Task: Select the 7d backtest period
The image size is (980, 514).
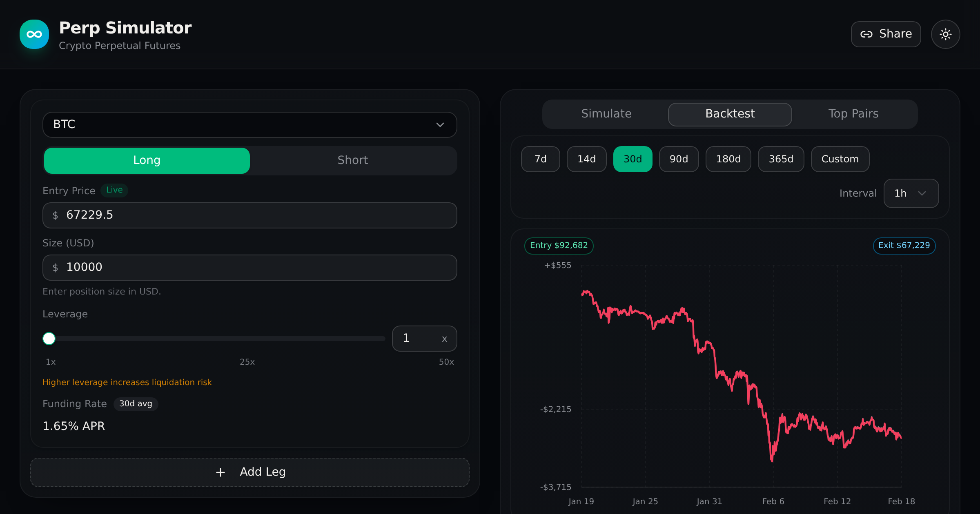Action: click(540, 159)
